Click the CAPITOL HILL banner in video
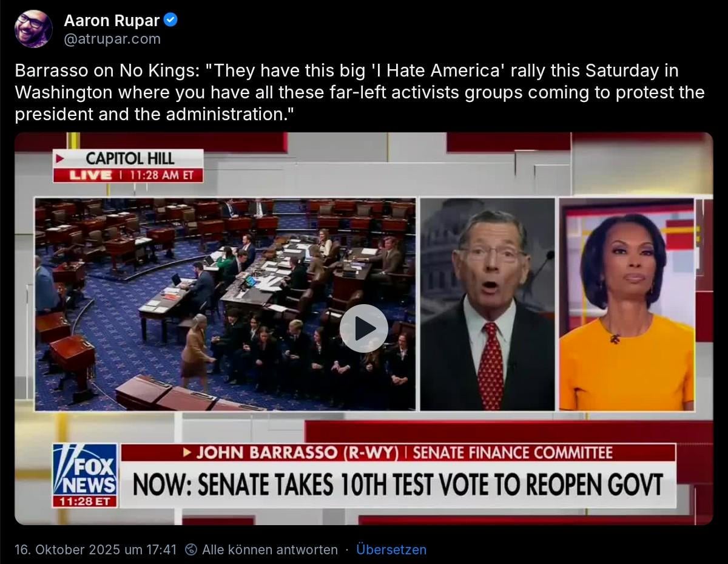 coord(130,158)
